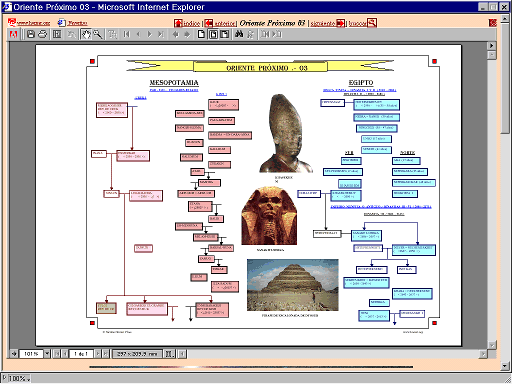The image size is (512, 384).
Task: Click the 101% zoom level field
Action: tap(31, 354)
